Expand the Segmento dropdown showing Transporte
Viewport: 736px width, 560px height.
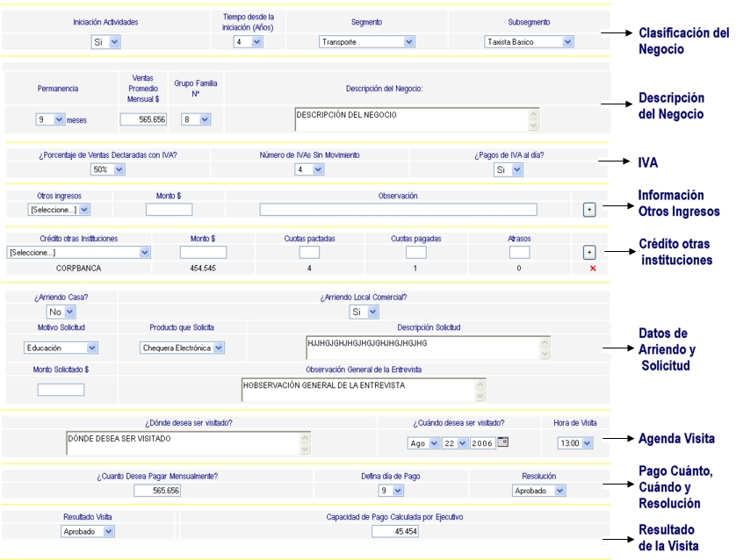point(366,41)
